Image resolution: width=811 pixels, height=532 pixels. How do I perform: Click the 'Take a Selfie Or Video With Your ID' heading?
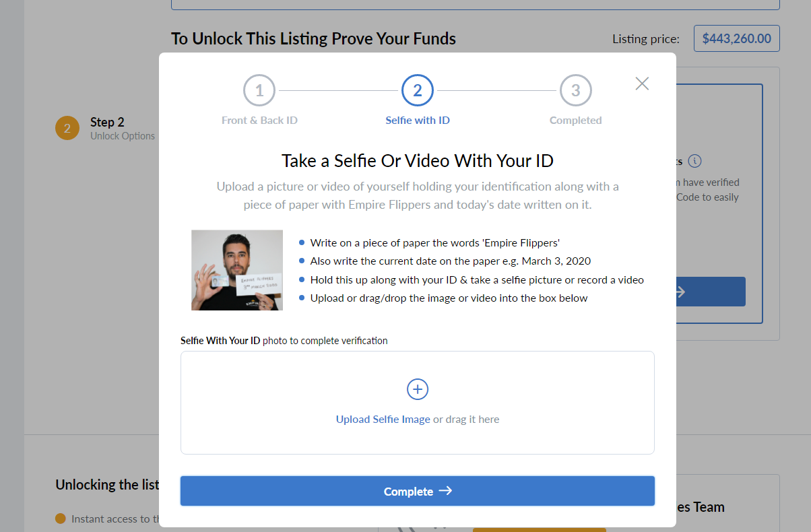(x=418, y=161)
